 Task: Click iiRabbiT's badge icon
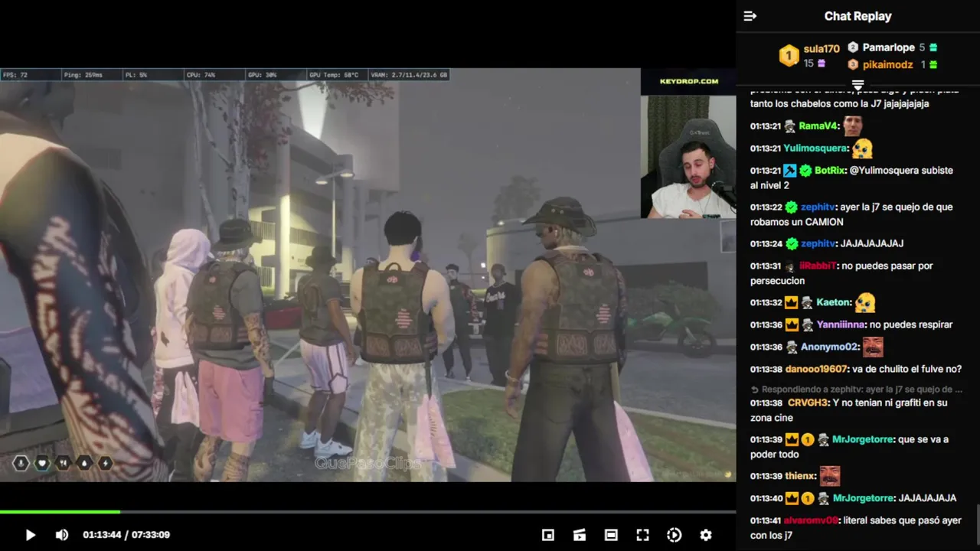789,266
